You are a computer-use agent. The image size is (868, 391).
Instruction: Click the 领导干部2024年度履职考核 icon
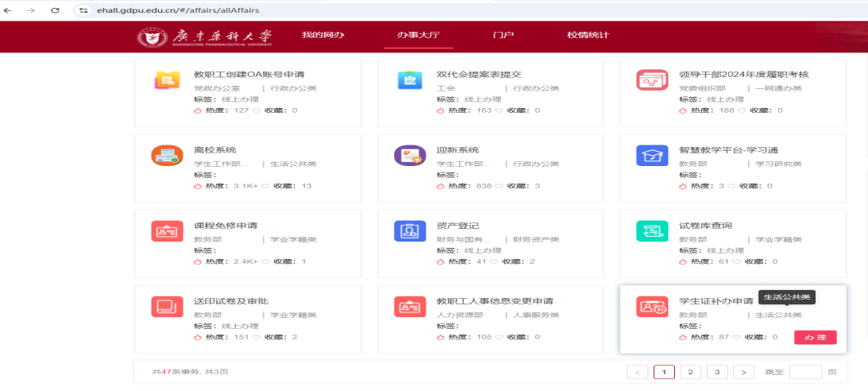click(x=652, y=80)
